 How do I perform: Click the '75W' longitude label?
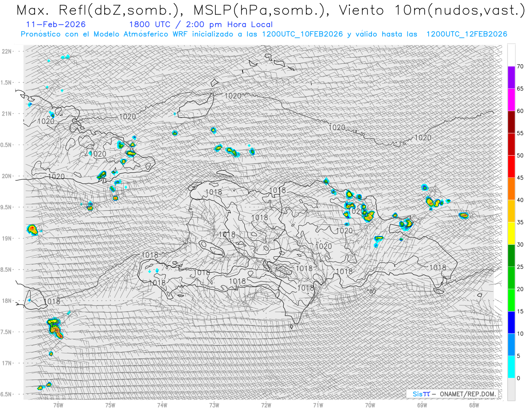pos(110,404)
